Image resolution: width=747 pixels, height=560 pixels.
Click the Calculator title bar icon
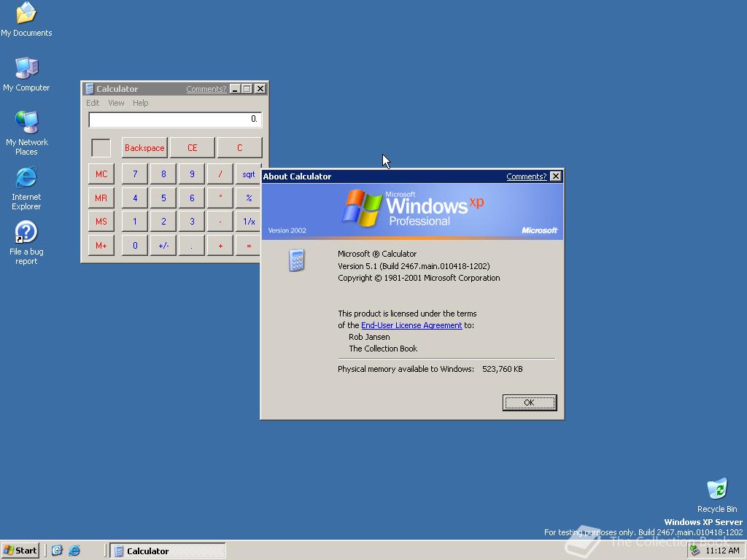(x=89, y=89)
